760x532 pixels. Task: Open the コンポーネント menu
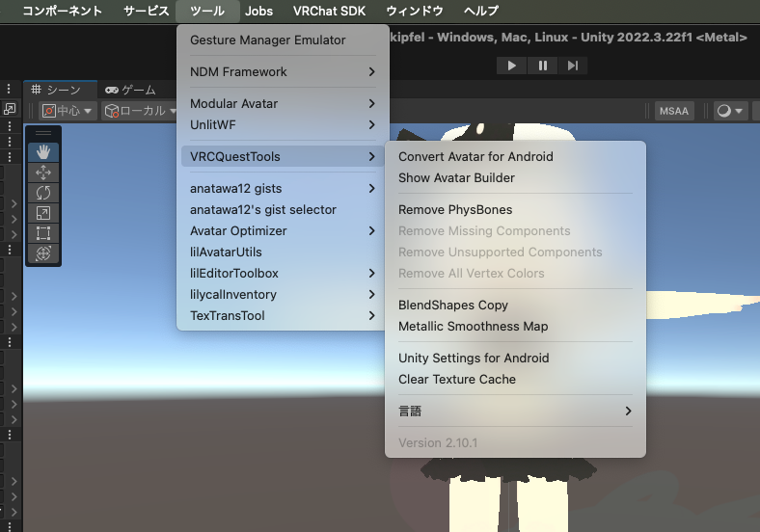click(63, 11)
